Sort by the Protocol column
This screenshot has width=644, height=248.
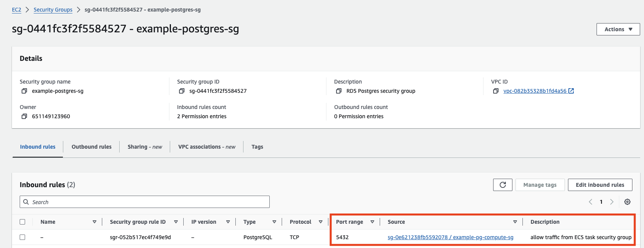[320, 222]
